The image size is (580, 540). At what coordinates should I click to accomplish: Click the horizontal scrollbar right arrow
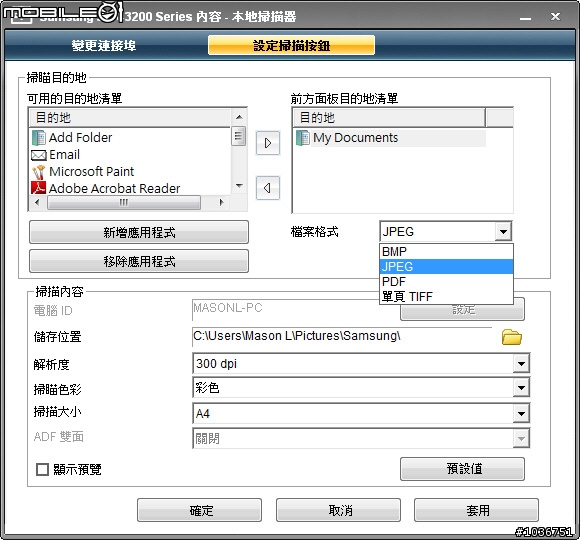(221, 202)
